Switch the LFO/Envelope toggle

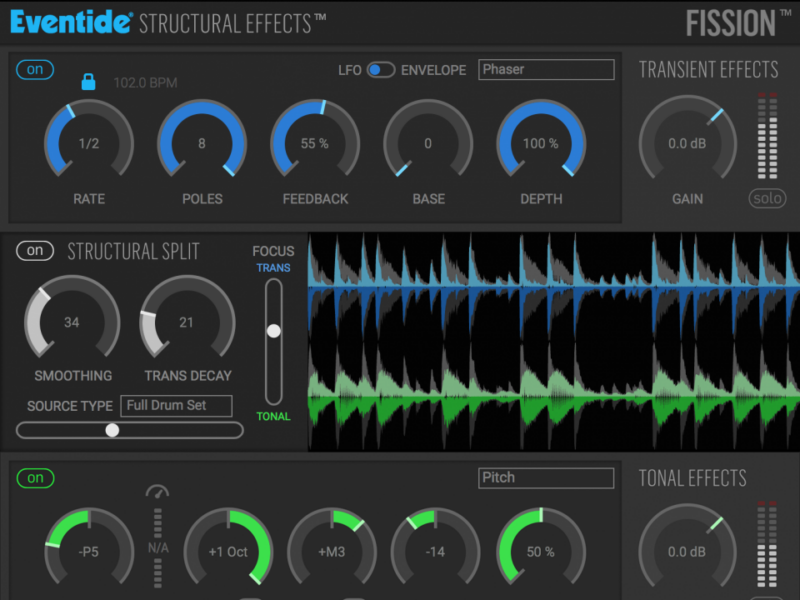(381, 70)
